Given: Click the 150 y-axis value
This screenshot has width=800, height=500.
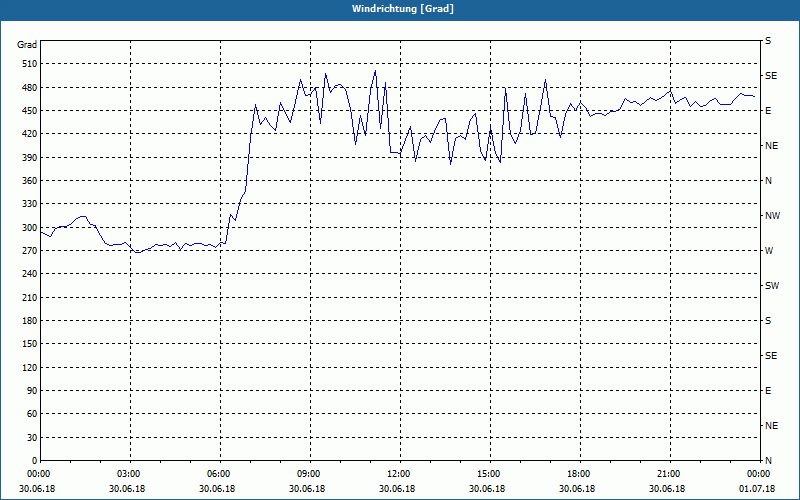Looking at the screenshot, I should (x=30, y=344).
